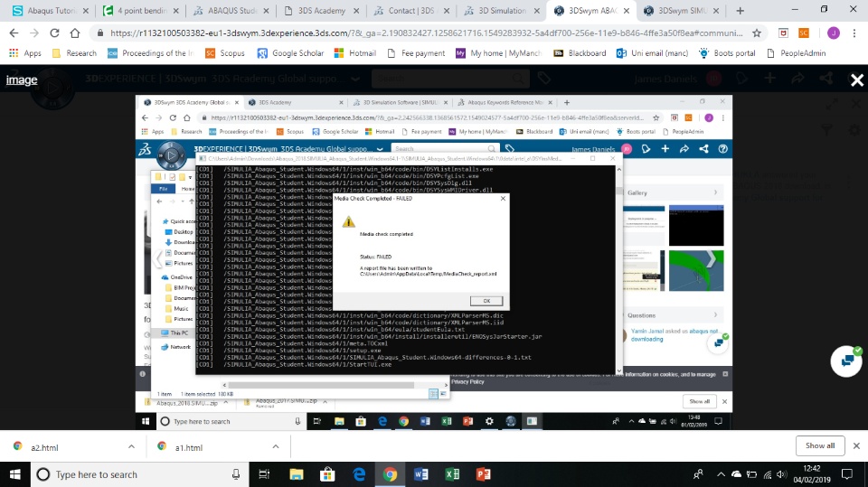This screenshot has width=868, height=487.
Task: Open the 'Proceedings of the' bookmark
Action: pos(150,53)
